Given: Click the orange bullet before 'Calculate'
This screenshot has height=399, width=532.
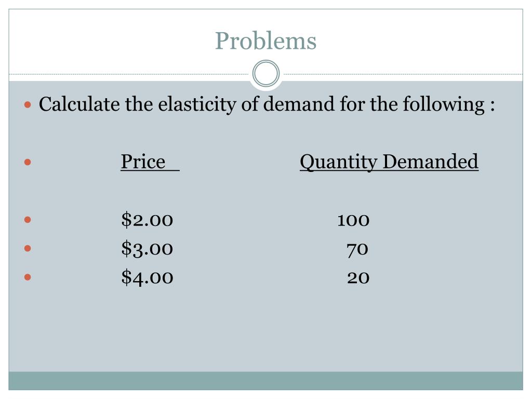Looking at the screenshot, I should click(x=28, y=104).
